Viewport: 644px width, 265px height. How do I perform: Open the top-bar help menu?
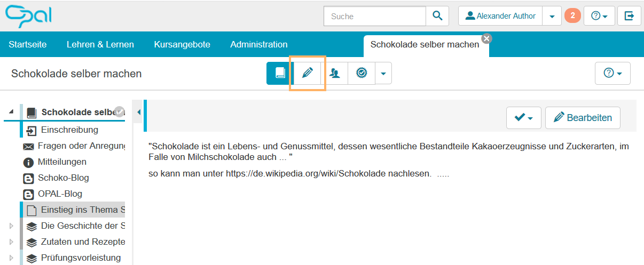point(599,16)
